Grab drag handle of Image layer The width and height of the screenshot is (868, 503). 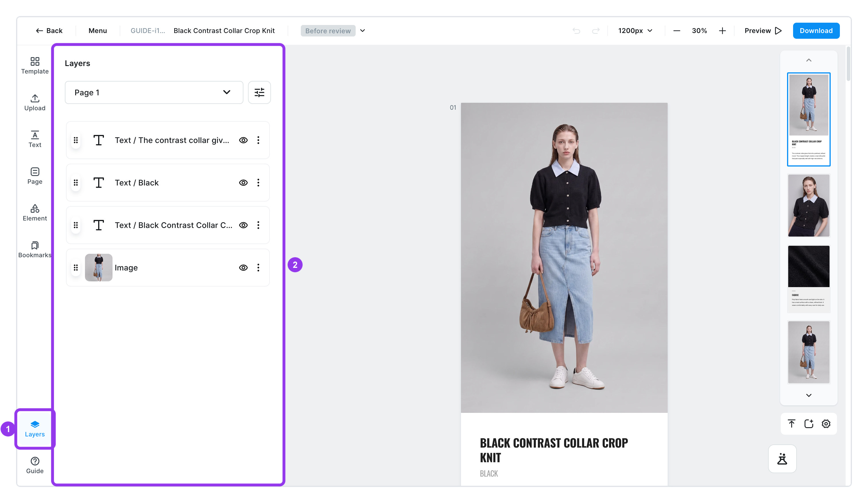tap(76, 268)
